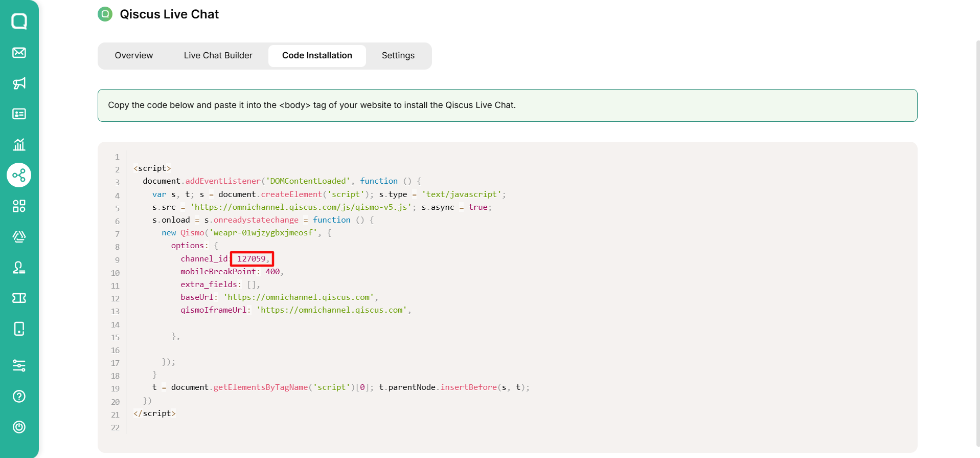Screen dimensions: 980x458
Task: Click the onreadystatechange code on line 6
Action: click(256, 220)
